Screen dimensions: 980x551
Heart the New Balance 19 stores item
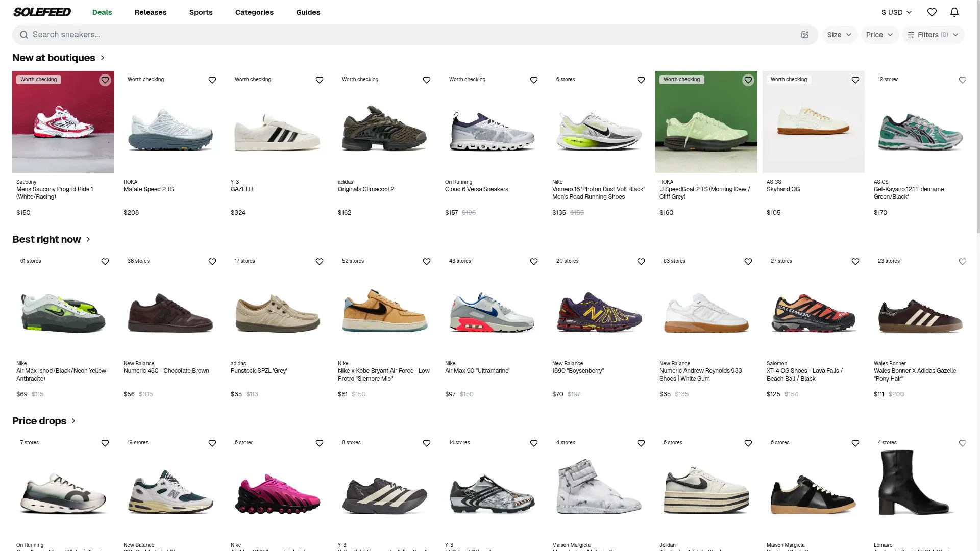(212, 443)
